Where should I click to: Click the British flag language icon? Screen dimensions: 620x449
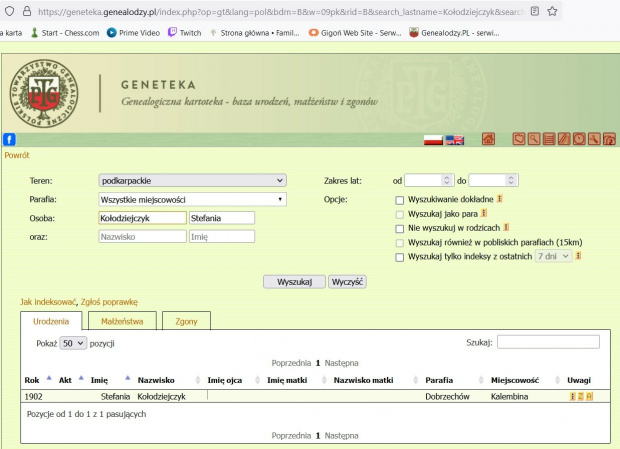click(x=455, y=139)
